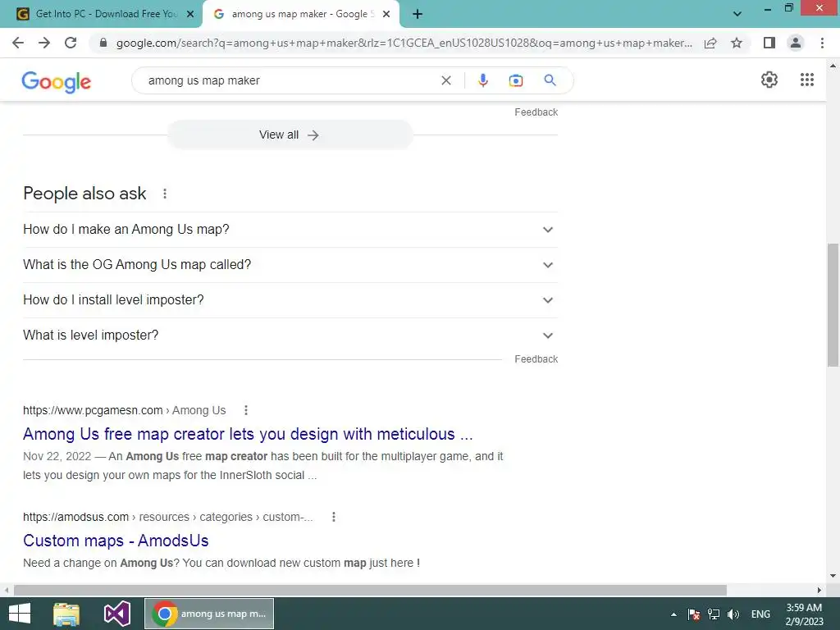Open network status tray icon
The image size is (840, 630).
tap(714, 614)
